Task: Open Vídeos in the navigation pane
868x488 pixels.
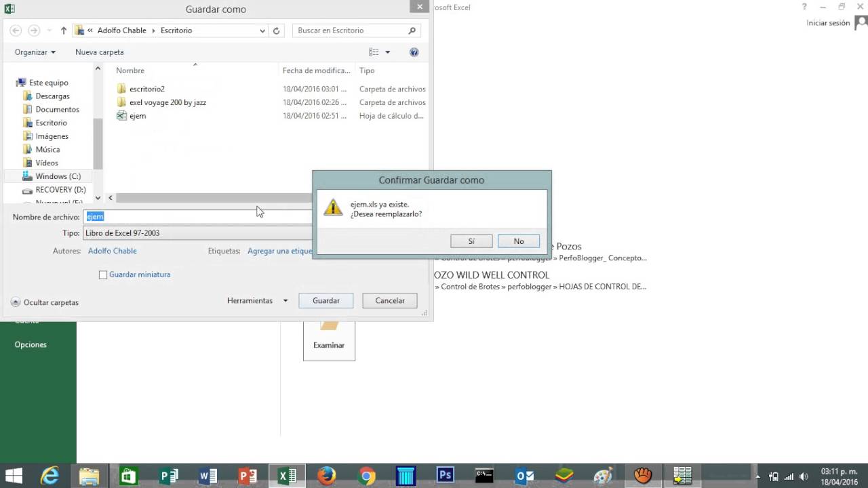Action: click(47, 163)
